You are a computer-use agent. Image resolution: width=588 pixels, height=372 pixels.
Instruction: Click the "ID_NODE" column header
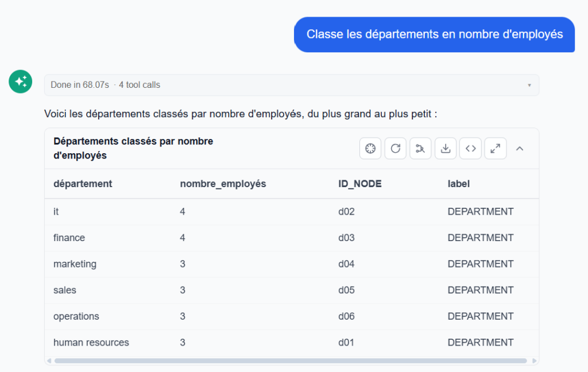[x=360, y=184]
